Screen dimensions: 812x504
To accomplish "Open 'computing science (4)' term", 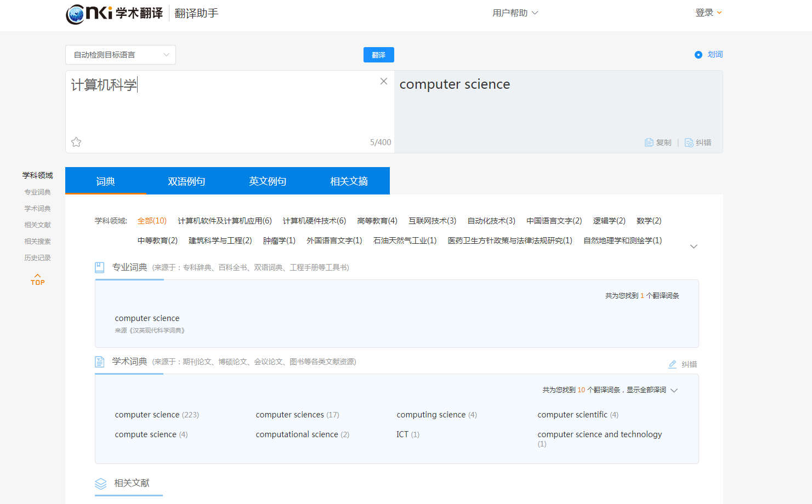I will [437, 415].
